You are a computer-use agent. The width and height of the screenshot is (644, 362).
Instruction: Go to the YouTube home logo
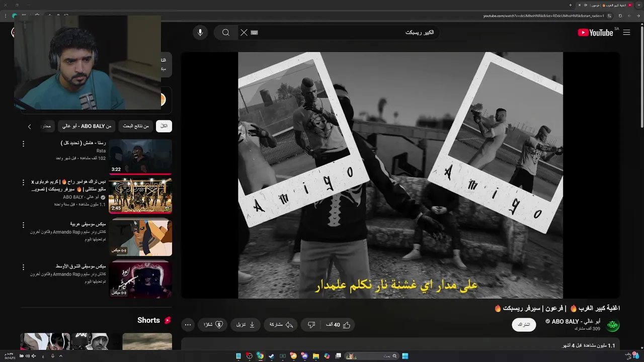(x=596, y=32)
